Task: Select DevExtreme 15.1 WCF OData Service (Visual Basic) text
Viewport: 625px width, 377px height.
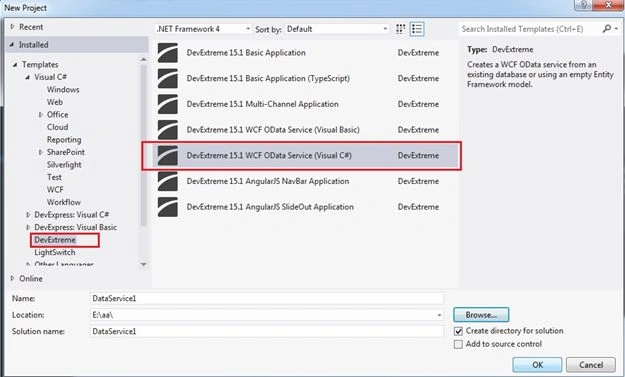Action: [x=273, y=130]
